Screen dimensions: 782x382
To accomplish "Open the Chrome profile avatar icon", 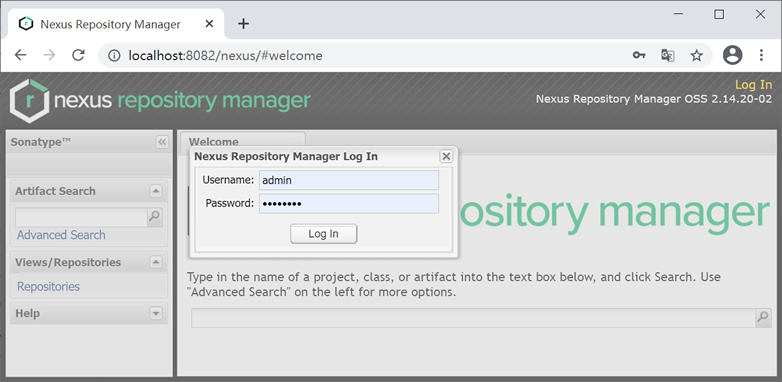I will (733, 55).
